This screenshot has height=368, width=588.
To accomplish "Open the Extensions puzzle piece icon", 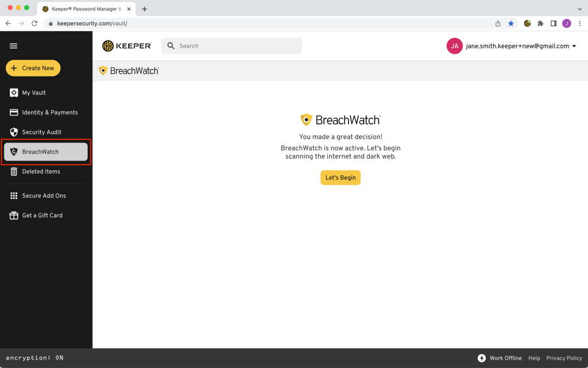I will [x=540, y=23].
